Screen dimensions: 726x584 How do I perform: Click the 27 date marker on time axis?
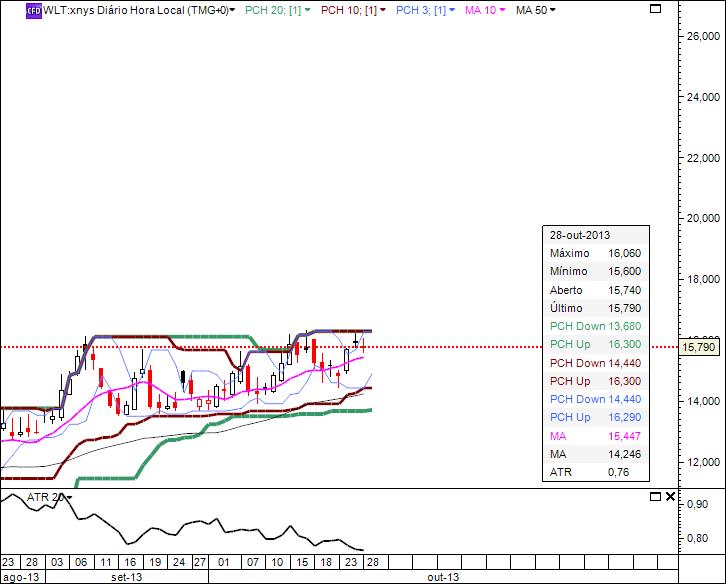pos(200,562)
